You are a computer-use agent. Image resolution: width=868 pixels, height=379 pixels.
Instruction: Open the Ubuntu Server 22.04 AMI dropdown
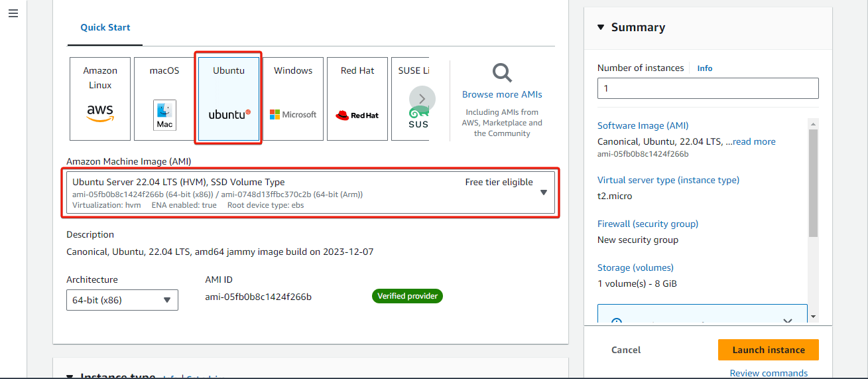[x=310, y=192]
